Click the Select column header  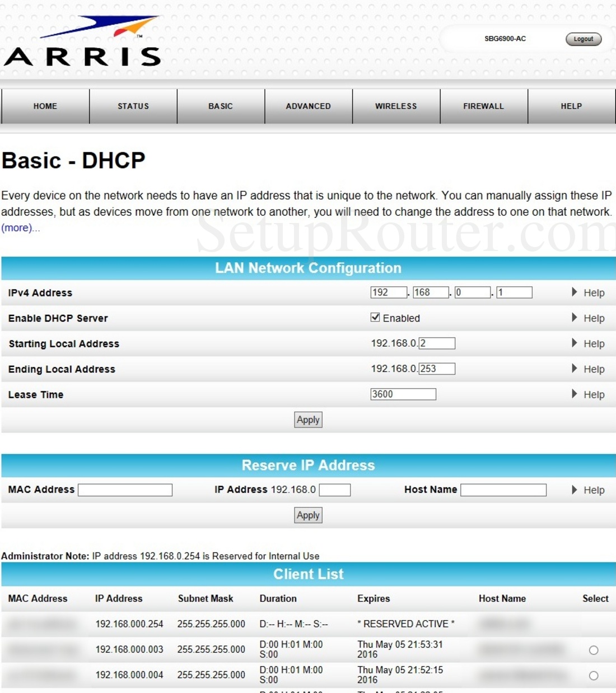595,598
